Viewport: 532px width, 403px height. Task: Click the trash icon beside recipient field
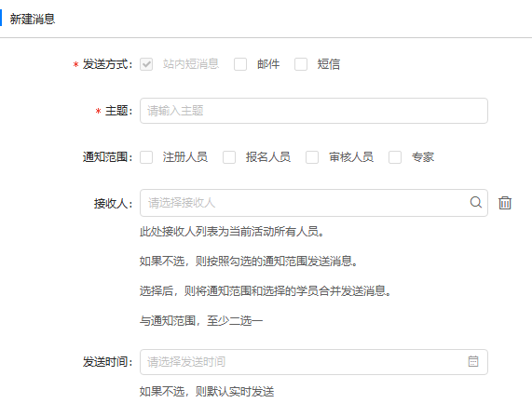coord(505,203)
